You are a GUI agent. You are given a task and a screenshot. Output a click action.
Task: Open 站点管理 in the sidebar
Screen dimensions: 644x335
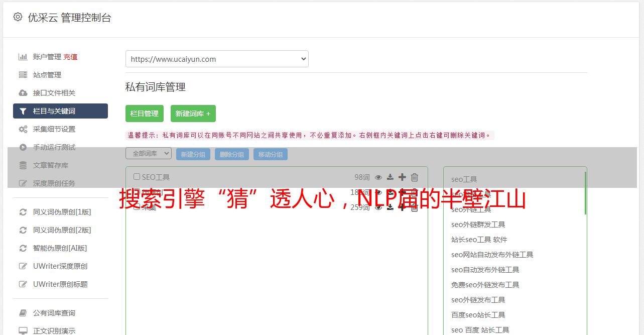pos(47,75)
